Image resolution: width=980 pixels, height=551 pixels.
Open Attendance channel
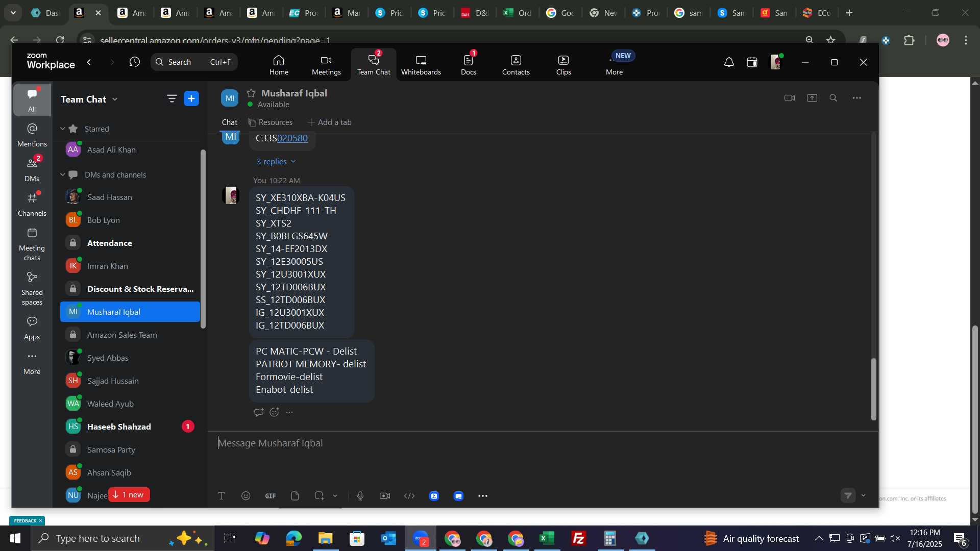(x=130, y=243)
